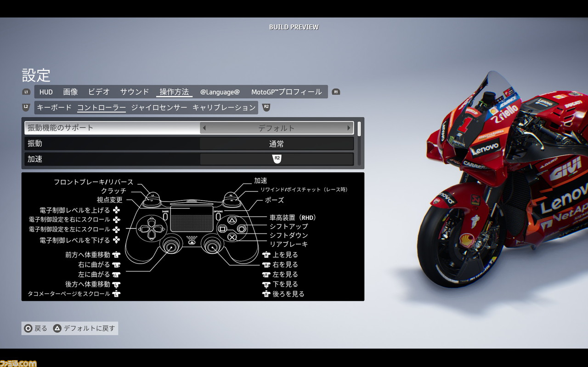The height and width of the screenshot is (367, 588).
Task: Click the circle button icon beside 戻る
Action: click(28, 328)
